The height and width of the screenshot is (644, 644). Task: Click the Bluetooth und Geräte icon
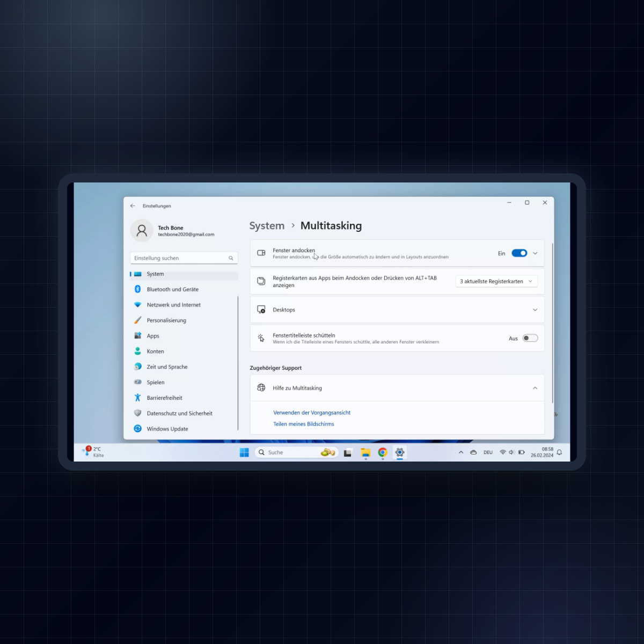[x=137, y=289]
